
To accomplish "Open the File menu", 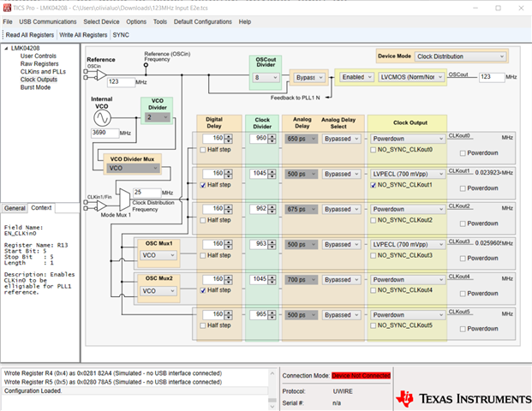I will (x=8, y=21).
